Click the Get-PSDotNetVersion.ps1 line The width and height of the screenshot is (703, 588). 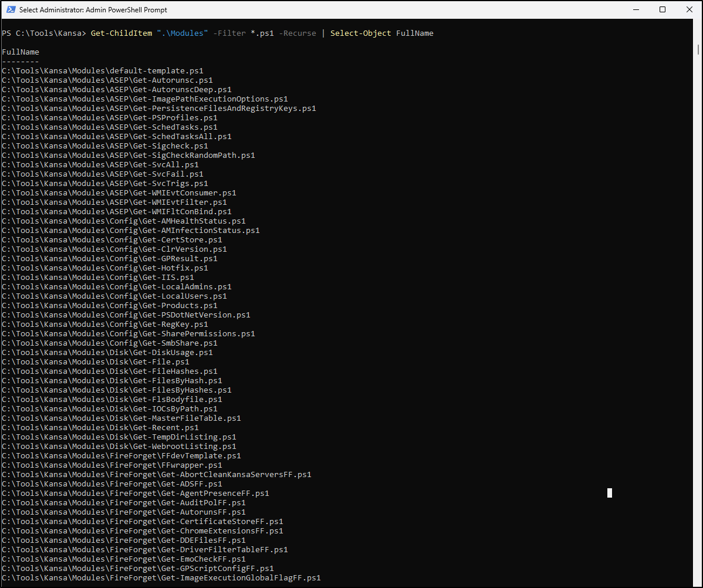tap(126, 315)
